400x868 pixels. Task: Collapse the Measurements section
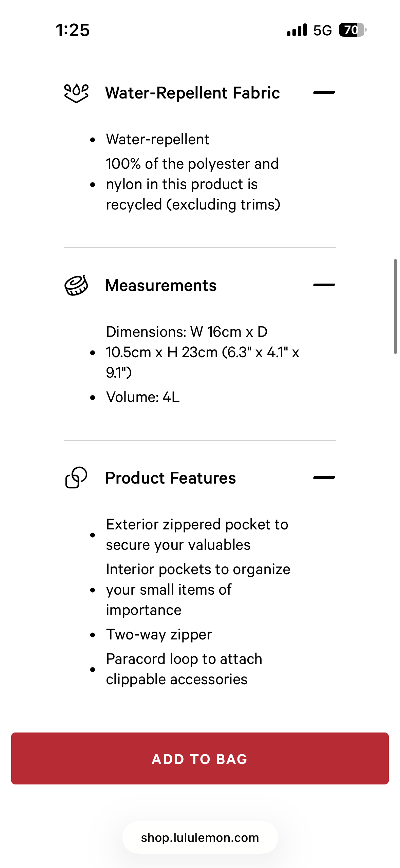coord(324,285)
